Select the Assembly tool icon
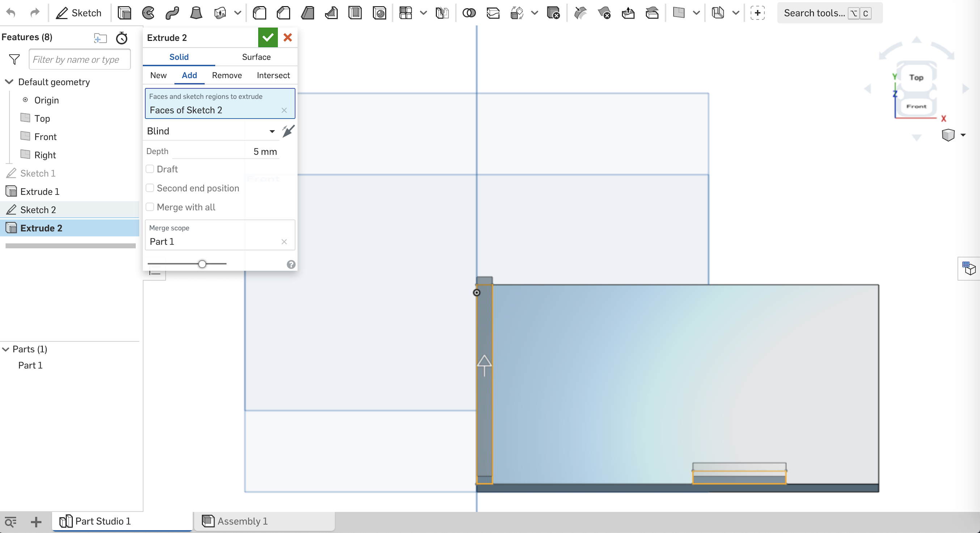Image resolution: width=980 pixels, height=533 pixels. [x=207, y=521]
